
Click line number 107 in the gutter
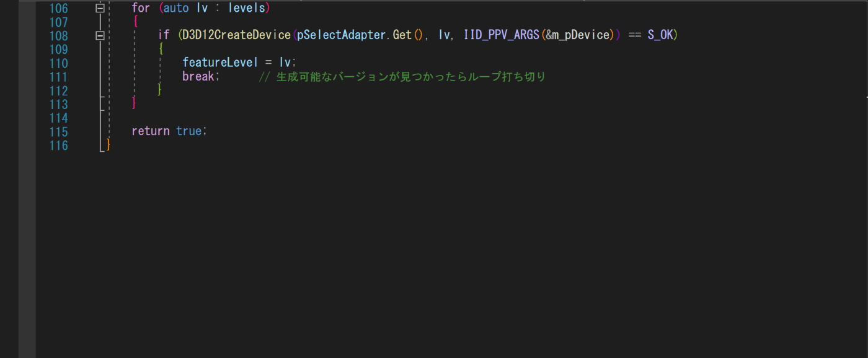58,22
